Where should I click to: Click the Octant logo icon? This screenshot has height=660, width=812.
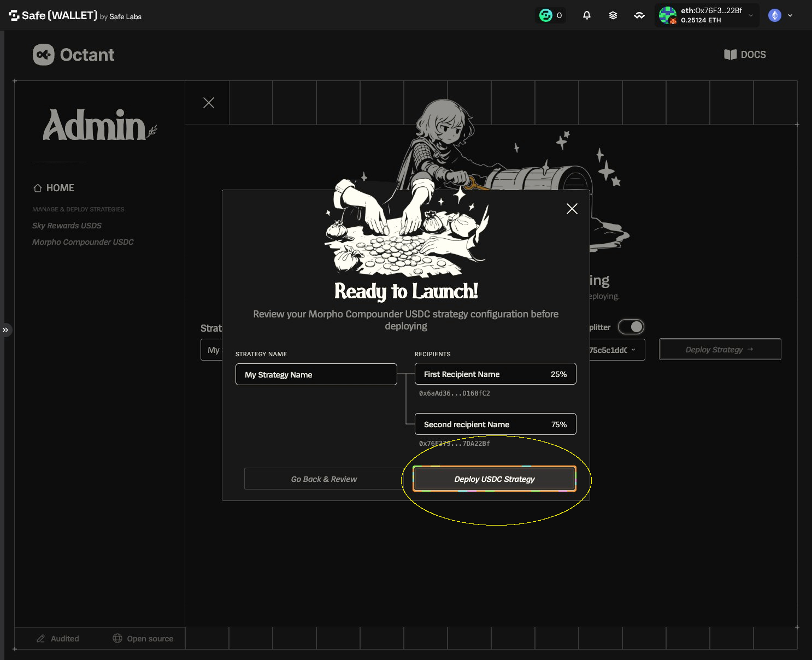coord(44,55)
